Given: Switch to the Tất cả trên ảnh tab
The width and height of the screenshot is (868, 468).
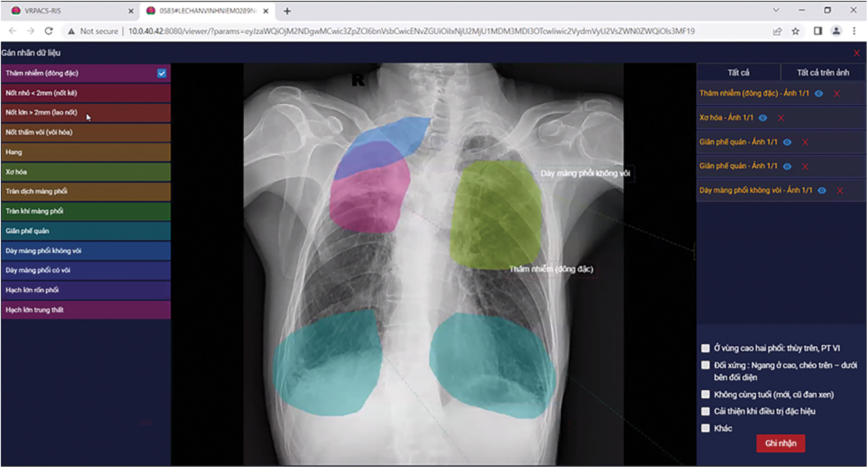Looking at the screenshot, I should point(823,72).
